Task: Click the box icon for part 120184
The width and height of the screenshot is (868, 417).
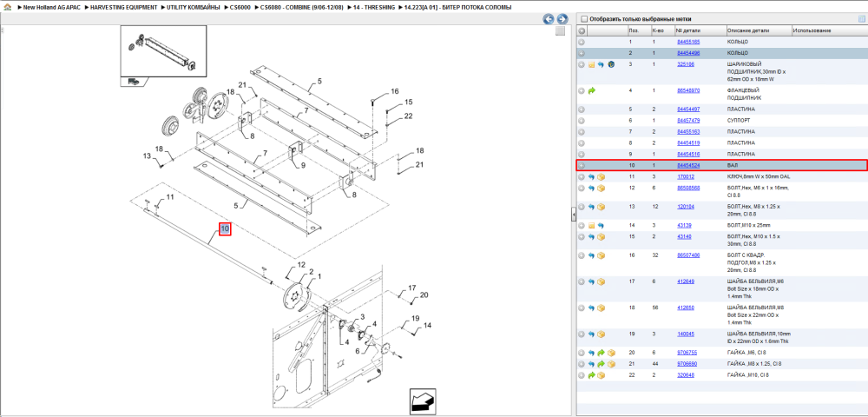Action: point(602,207)
